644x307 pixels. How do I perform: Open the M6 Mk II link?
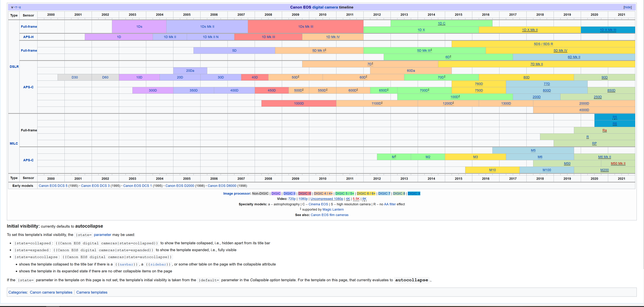pyautogui.click(x=604, y=157)
